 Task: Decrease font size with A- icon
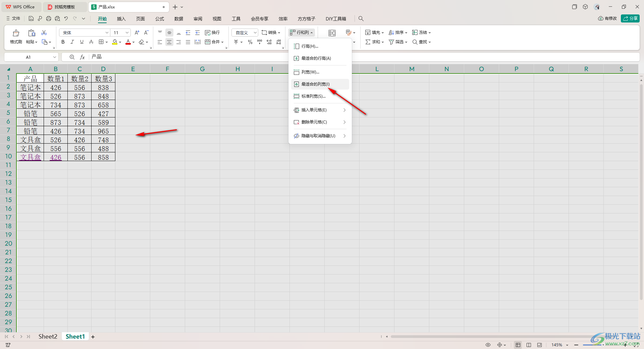click(146, 33)
